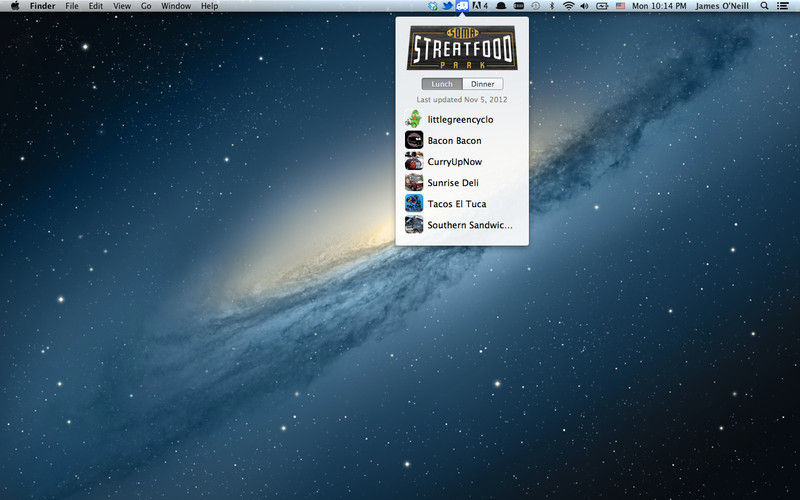
Task: Select the Lunch segment
Action: 442,84
